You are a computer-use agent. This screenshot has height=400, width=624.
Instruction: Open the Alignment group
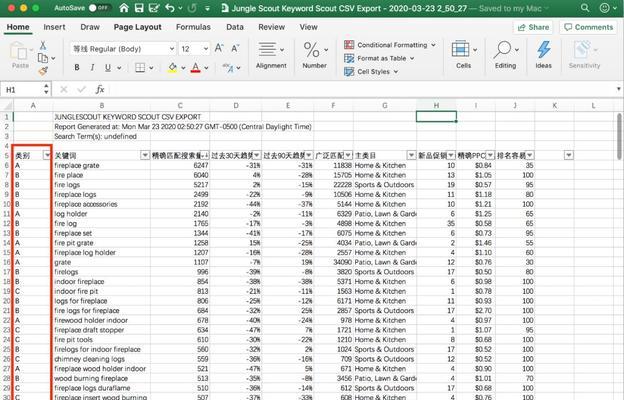[271, 55]
